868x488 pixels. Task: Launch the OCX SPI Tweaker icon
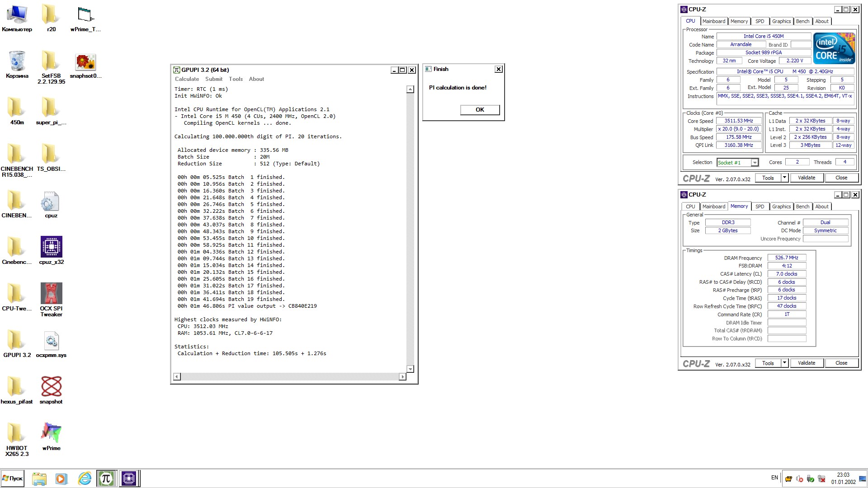point(51,300)
